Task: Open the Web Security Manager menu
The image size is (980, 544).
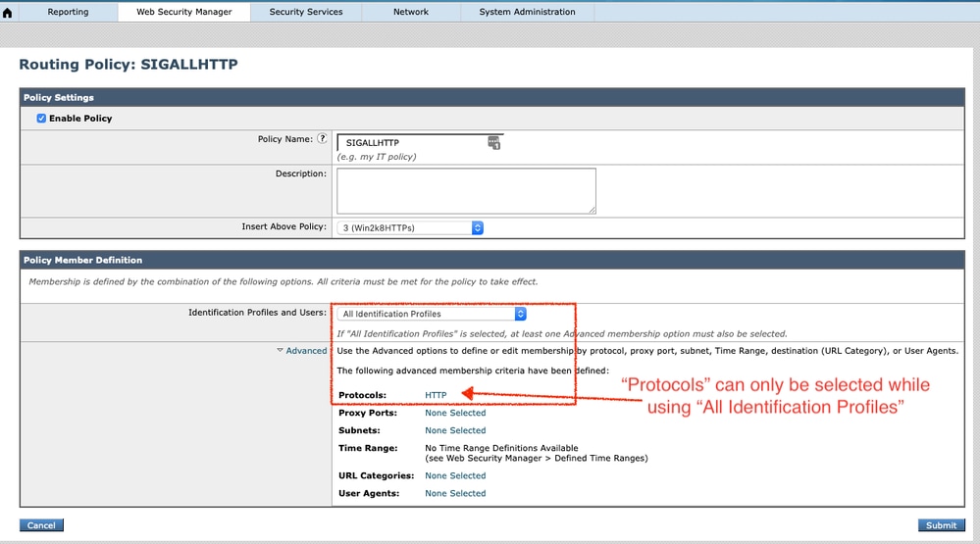Action: 183,12
